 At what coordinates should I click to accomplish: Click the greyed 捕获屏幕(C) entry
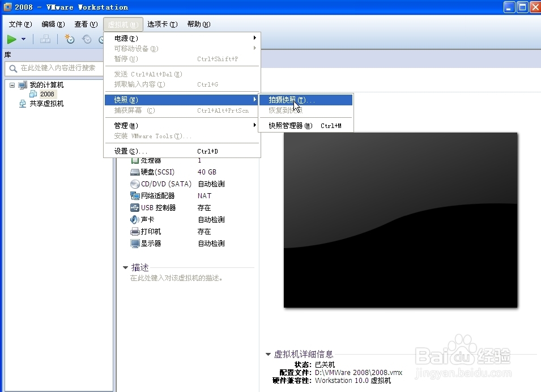coord(182,110)
